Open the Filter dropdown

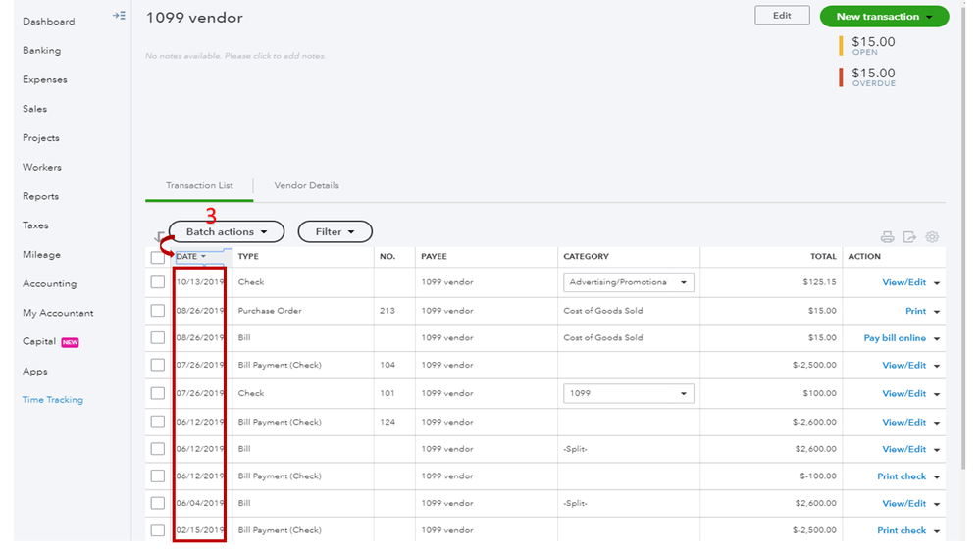coord(335,232)
